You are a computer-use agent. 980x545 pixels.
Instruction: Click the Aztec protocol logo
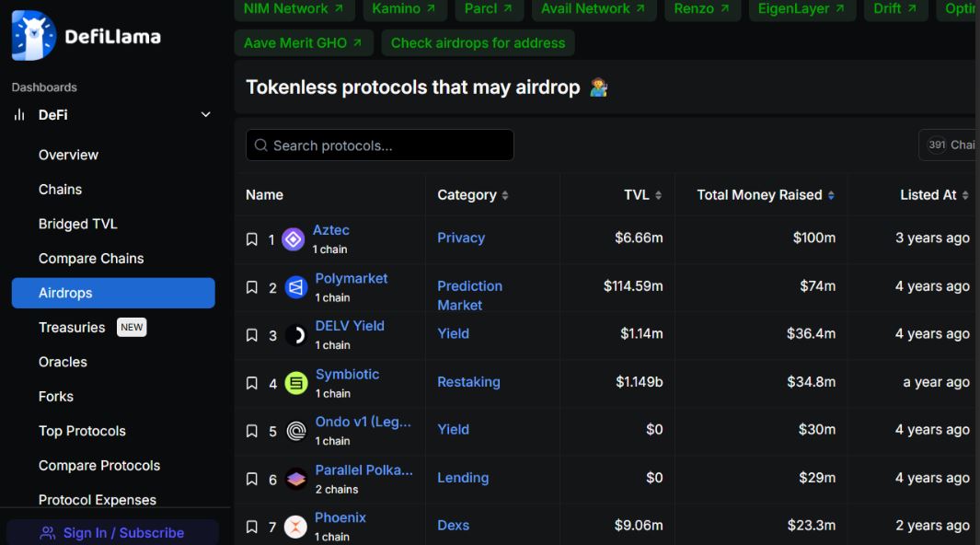(294, 239)
